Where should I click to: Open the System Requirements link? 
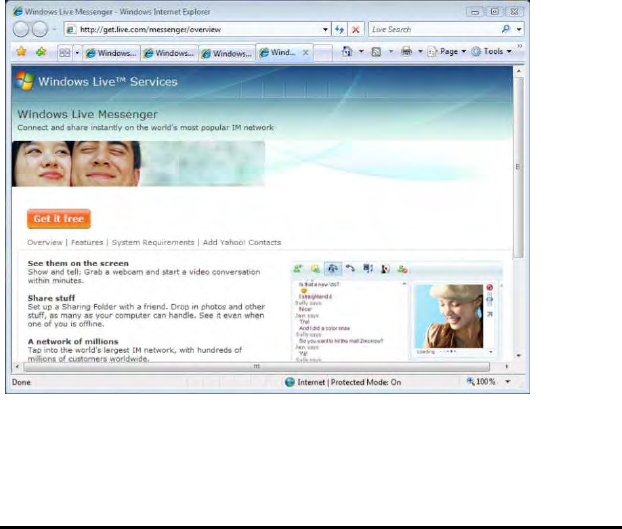coord(153,242)
